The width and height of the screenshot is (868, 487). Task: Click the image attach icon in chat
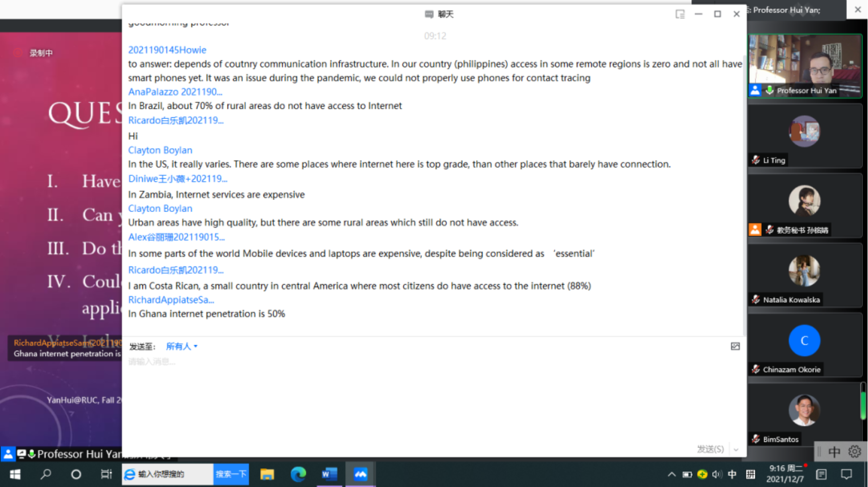click(x=735, y=346)
